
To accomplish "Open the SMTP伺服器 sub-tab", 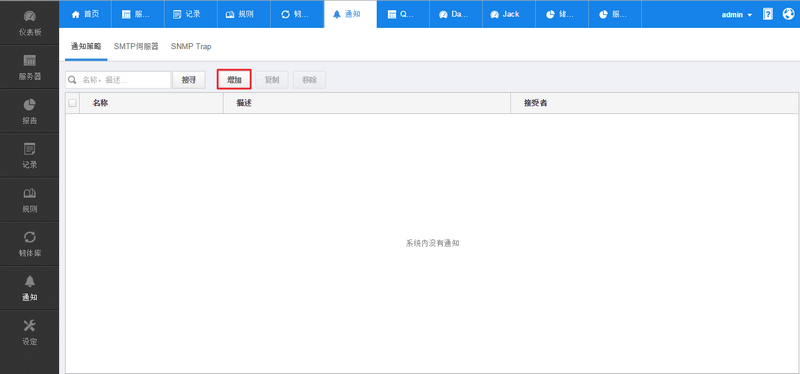I will point(136,46).
